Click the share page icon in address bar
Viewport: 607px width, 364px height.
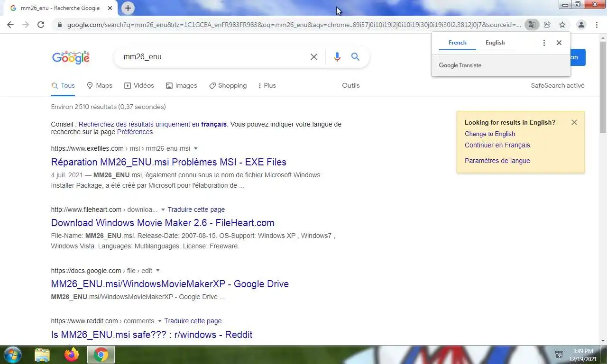pos(547,25)
